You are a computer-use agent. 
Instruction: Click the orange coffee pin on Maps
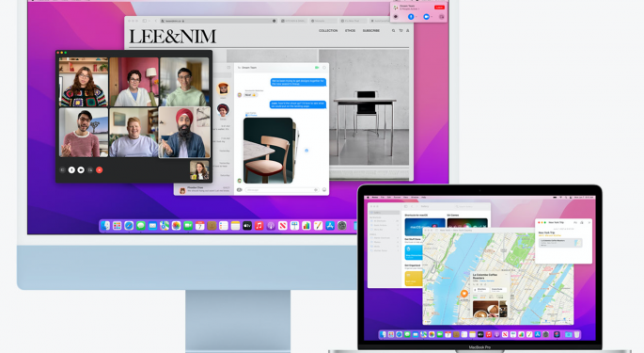(x=464, y=294)
